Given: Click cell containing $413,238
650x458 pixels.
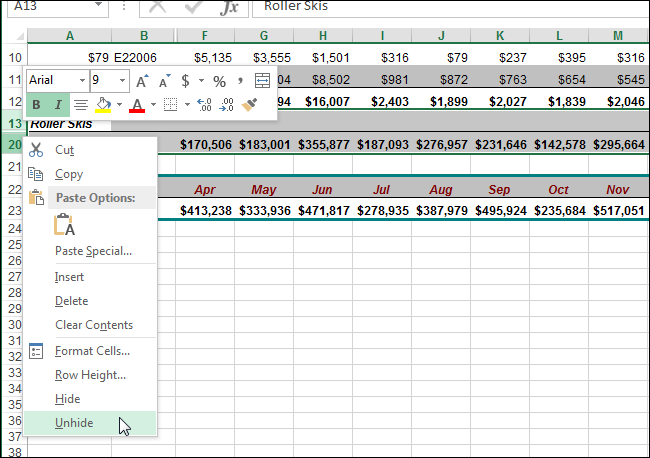Looking at the screenshot, I should 205,211.
